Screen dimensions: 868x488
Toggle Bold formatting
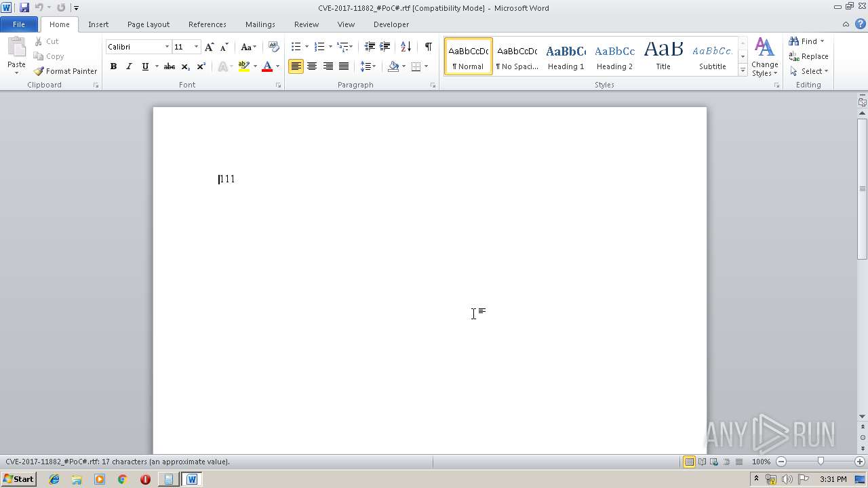click(x=113, y=66)
